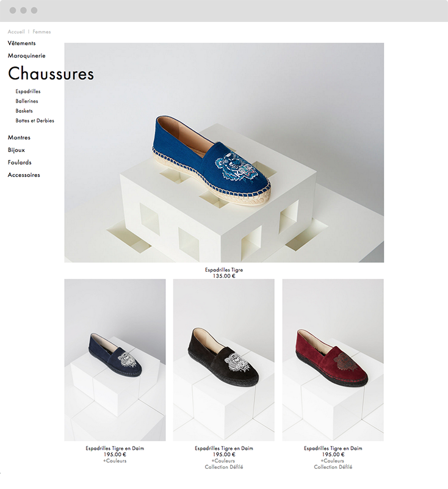This screenshot has width=448, height=489.
Task: Choose Ballerines subcategory
Action: point(27,101)
